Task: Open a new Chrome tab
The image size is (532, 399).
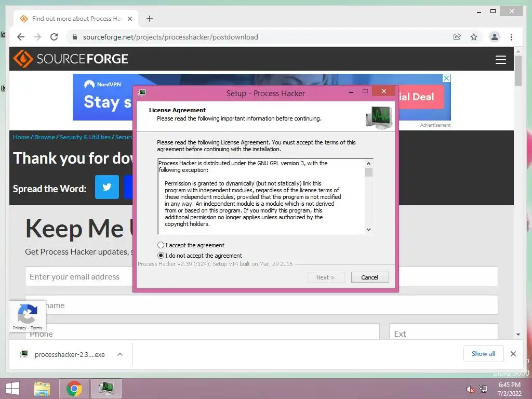Action: pyautogui.click(x=150, y=19)
